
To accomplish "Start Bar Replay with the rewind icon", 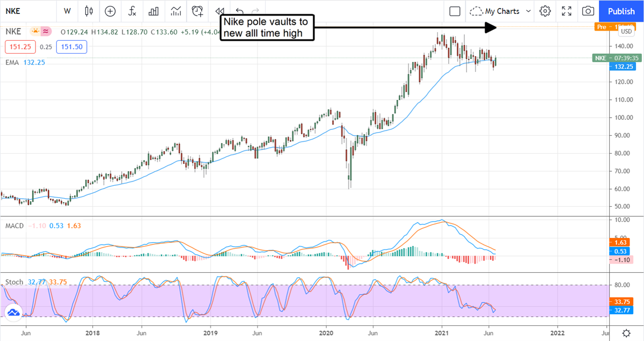I will 219,11.
